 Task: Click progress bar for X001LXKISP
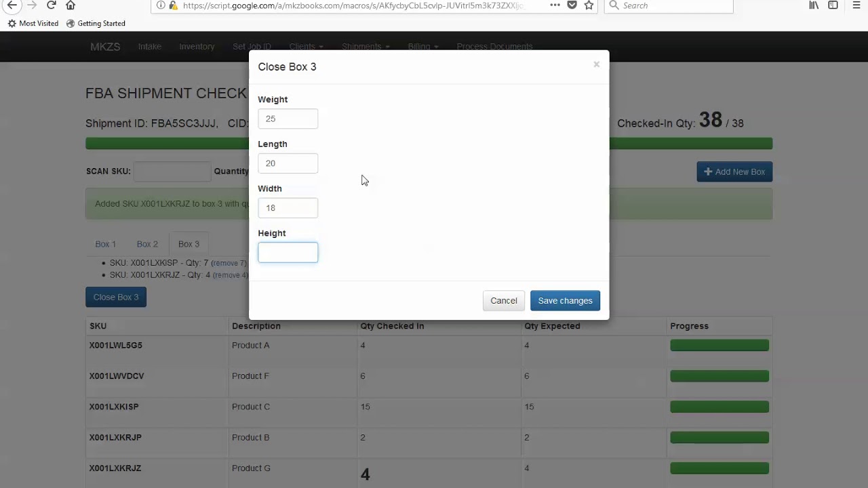[719, 407]
